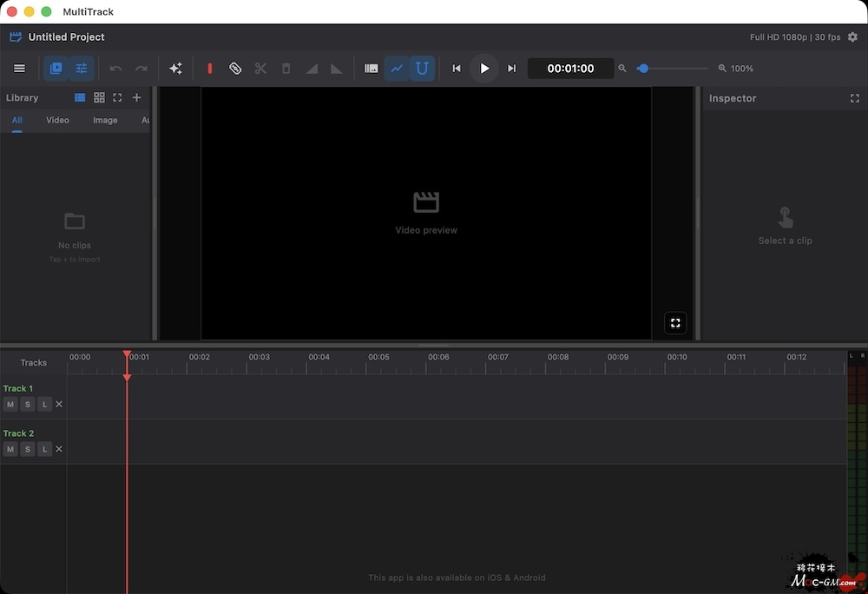Mute Track 1 with M button
The width and height of the screenshot is (868, 594).
[10, 404]
